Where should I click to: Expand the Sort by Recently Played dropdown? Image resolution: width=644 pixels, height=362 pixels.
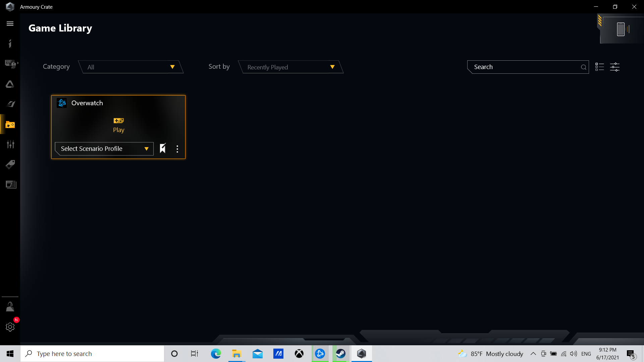(x=290, y=67)
